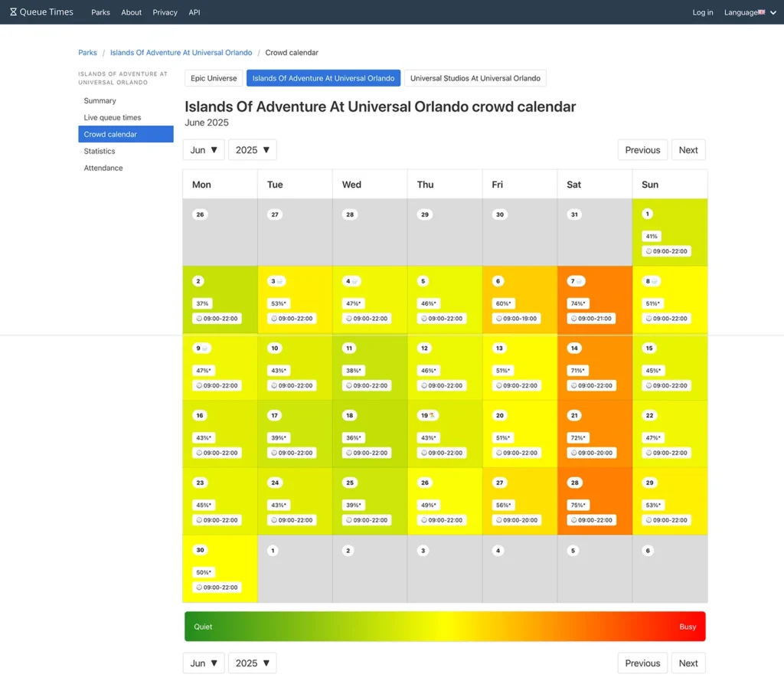The image size is (784, 694).
Task: Open the Privacy nav item
Action: point(165,12)
